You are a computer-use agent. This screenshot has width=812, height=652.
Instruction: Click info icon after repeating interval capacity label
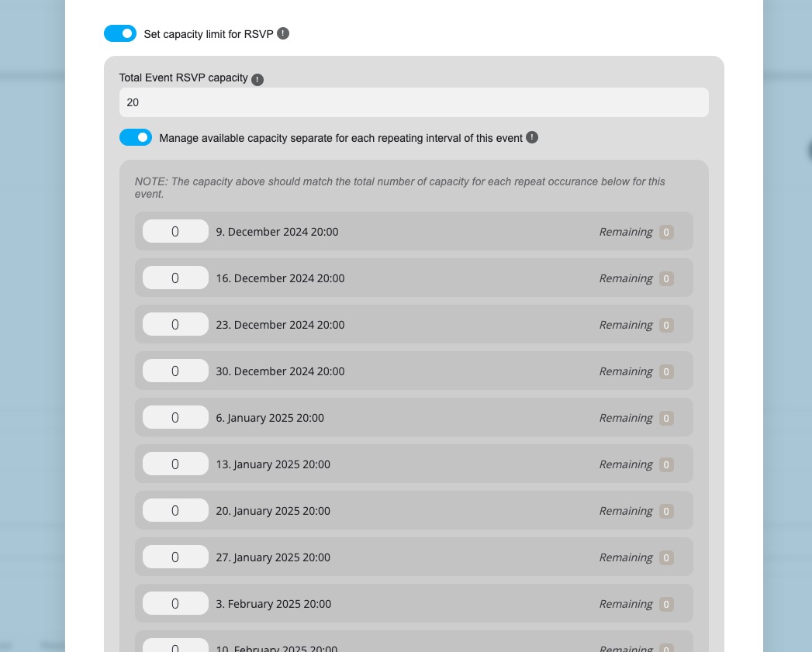tap(532, 137)
